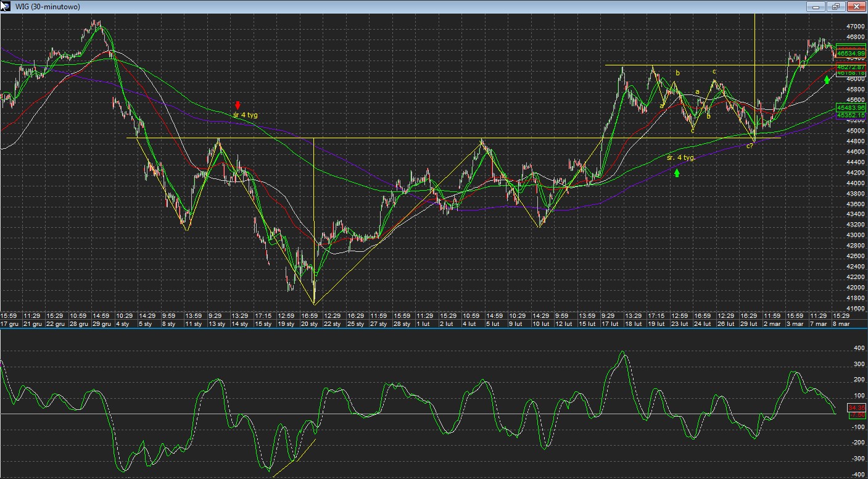This screenshot has height=479, width=868.
Task: Click the '20 sty' date on time axis
Action: point(309,323)
